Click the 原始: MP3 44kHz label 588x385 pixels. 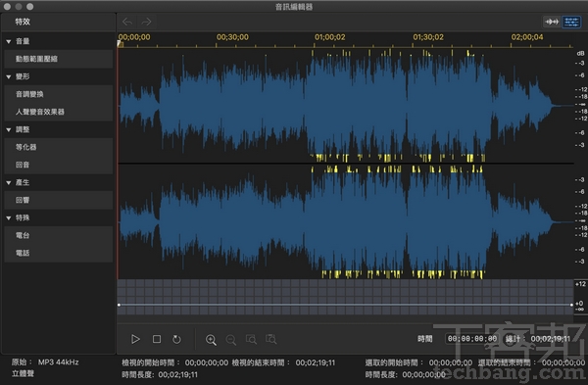(x=45, y=362)
